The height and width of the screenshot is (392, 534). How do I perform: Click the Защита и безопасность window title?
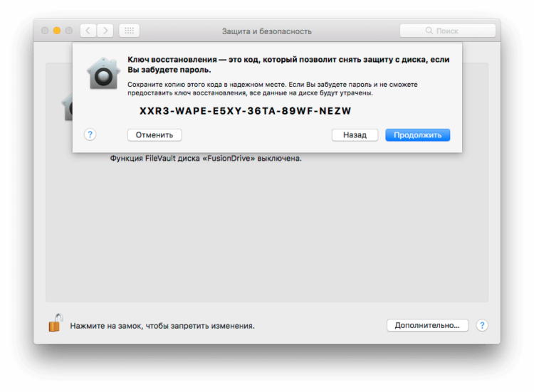267,31
